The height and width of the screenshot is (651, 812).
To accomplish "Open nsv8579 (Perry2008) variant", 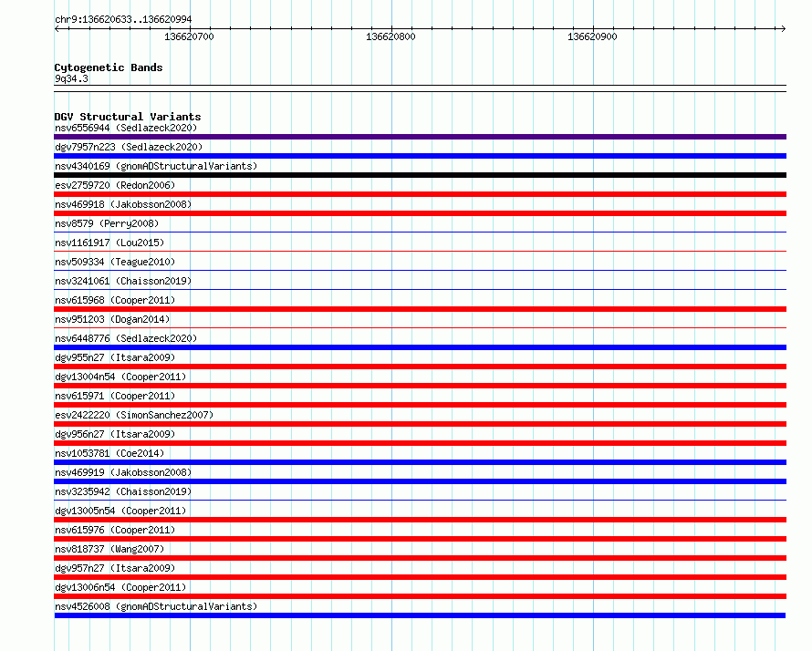I will click(x=107, y=223).
